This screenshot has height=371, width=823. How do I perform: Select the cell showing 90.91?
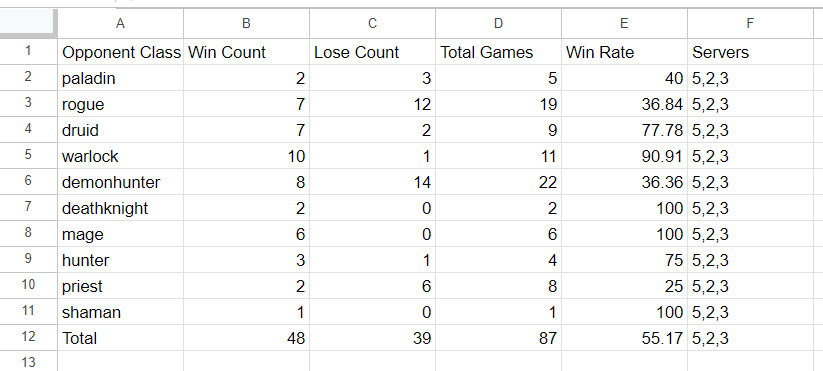point(624,156)
